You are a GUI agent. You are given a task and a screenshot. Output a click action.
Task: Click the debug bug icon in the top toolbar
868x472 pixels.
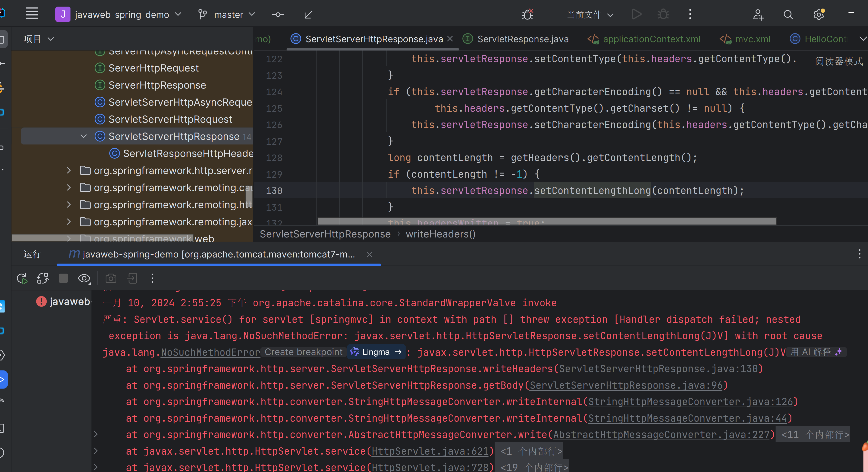pos(663,14)
